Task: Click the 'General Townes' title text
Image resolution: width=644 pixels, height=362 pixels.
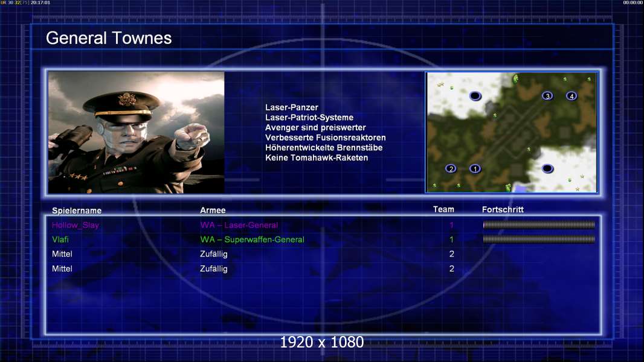Action: (x=109, y=38)
